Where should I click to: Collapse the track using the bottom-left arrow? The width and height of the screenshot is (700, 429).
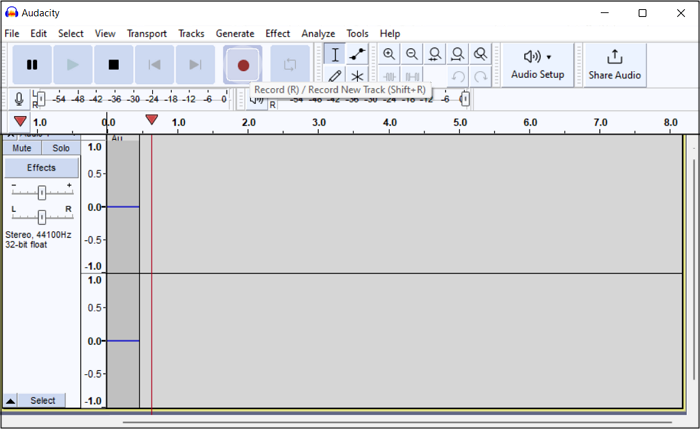point(11,401)
